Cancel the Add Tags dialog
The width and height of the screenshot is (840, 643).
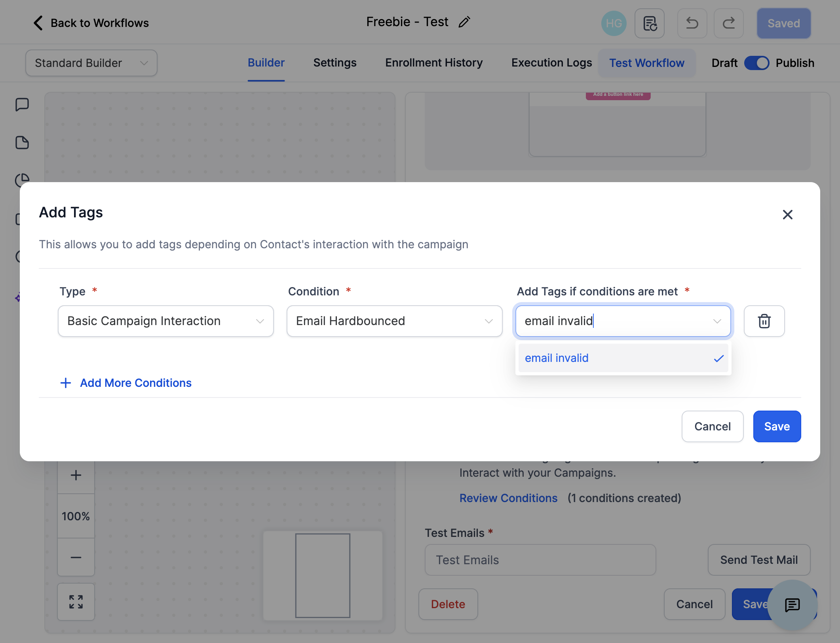tap(713, 426)
